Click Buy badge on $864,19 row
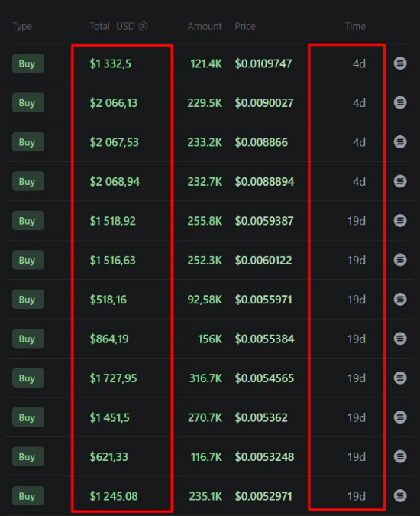Screen dimensions: 420x516 [28, 339]
